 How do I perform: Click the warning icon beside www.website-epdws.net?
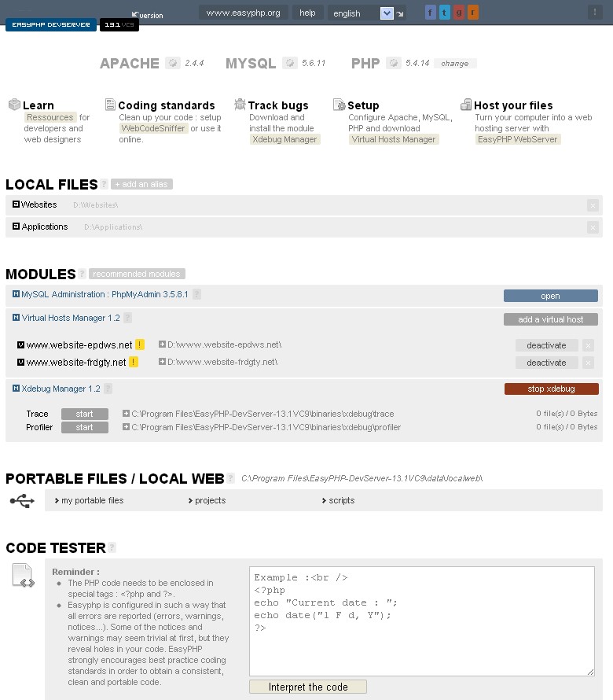140,344
